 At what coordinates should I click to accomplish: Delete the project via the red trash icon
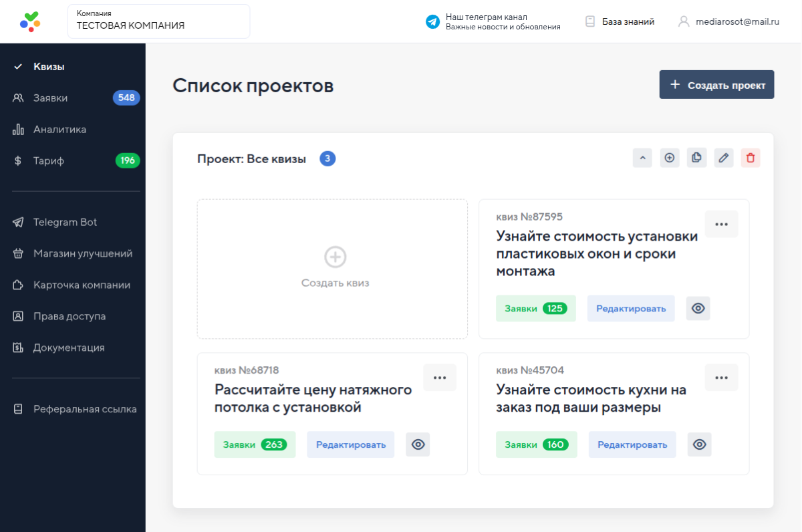click(750, 158)
